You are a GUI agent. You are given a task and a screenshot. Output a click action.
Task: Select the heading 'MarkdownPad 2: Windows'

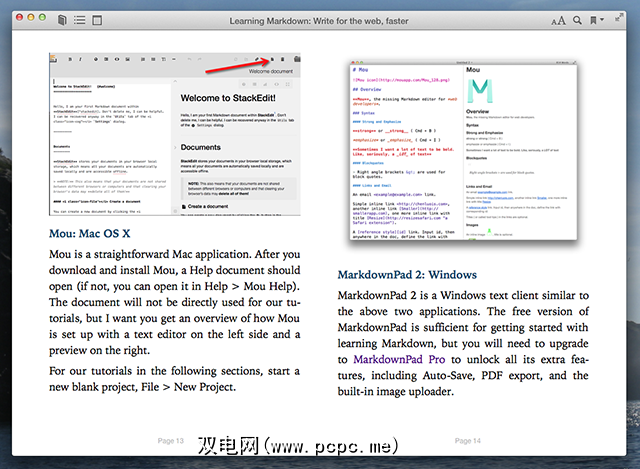pos(407,275)
